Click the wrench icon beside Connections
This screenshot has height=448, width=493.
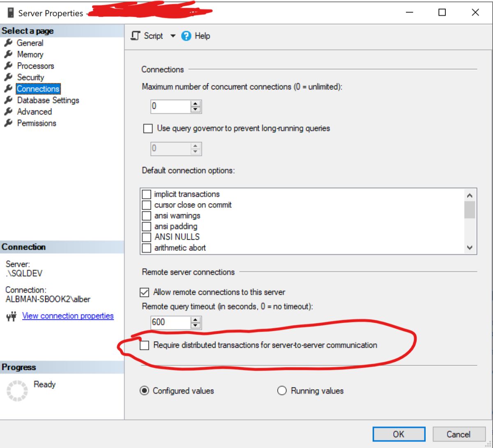(8, 89)
